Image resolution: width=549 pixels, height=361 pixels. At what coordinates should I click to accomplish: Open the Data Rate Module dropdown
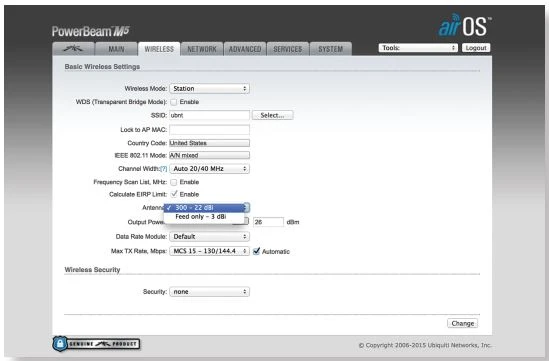(209, 237)
